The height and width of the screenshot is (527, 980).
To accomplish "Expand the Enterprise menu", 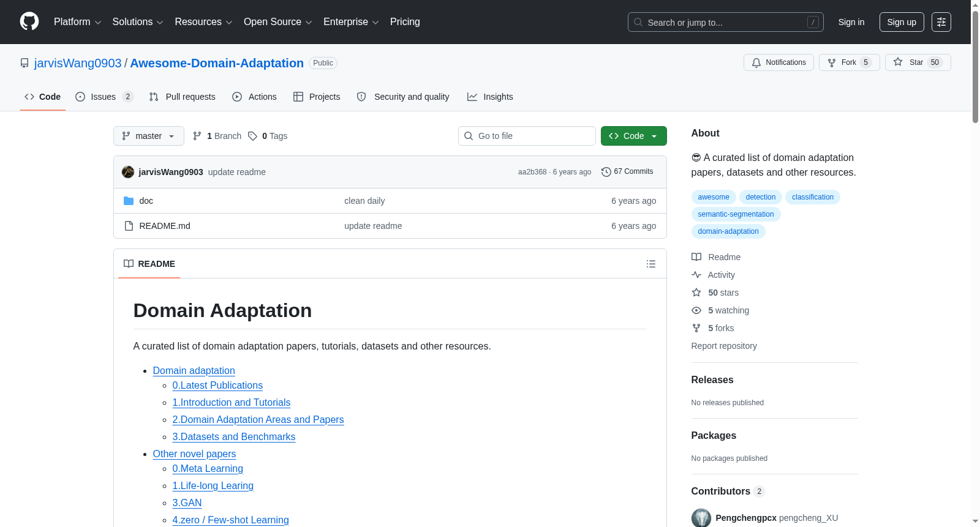I will [351, 22].
